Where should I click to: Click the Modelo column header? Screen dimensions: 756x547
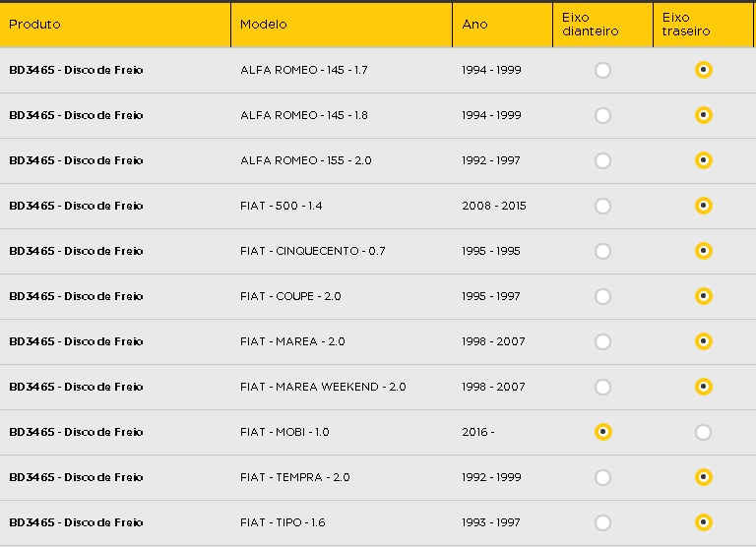click(x=342, y=25)
